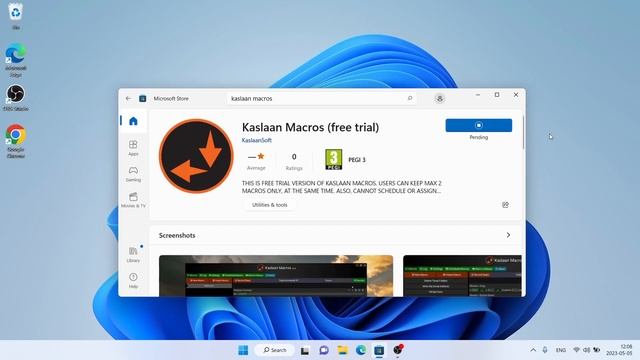This screenshot has height=360, width=640.
Task: Open the Apps section in Store sidebar
Action: coord(133,148)
